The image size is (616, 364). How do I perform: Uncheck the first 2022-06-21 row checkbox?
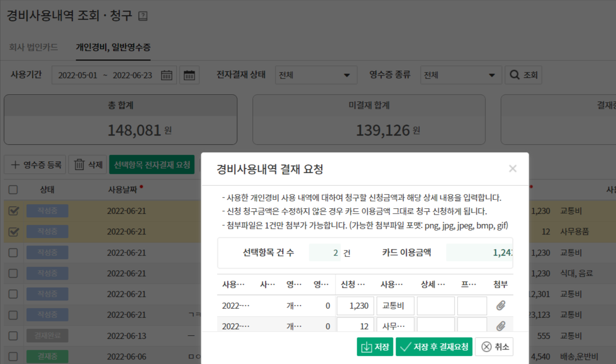tap(13, 211)
